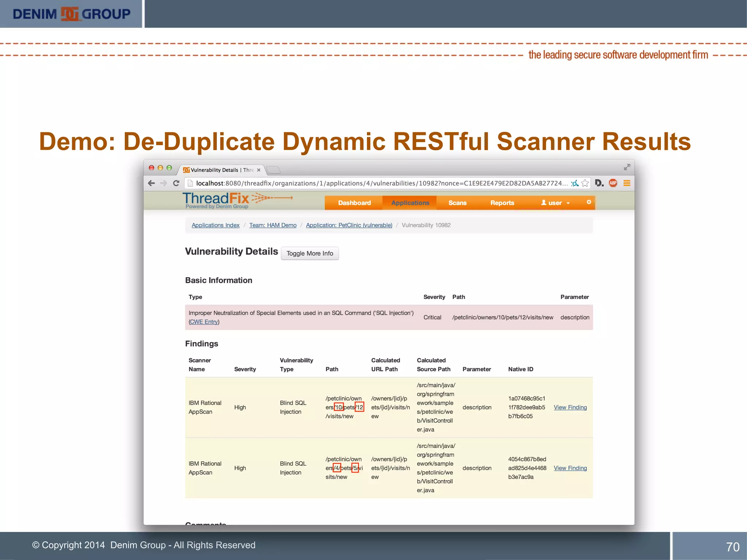747x560 pixels.
Task: Open the Team: HAM Demo breadcrumb
Action: pos(273,225)
